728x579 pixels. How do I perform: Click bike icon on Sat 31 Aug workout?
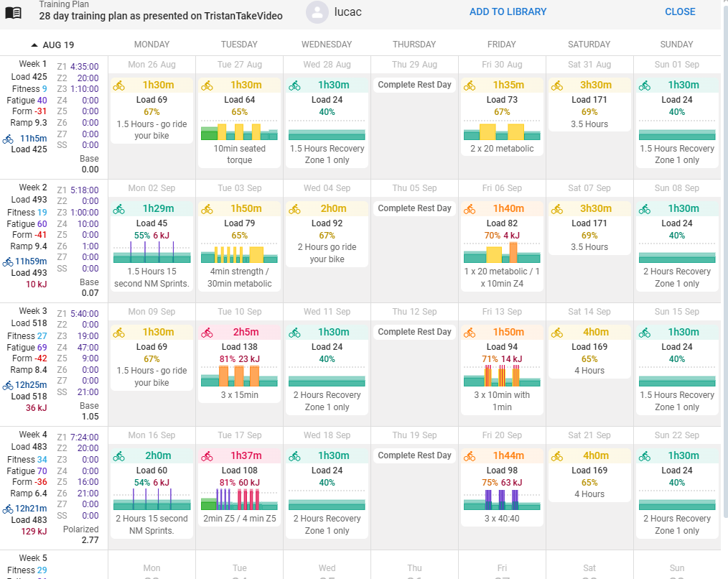[557, 85]
